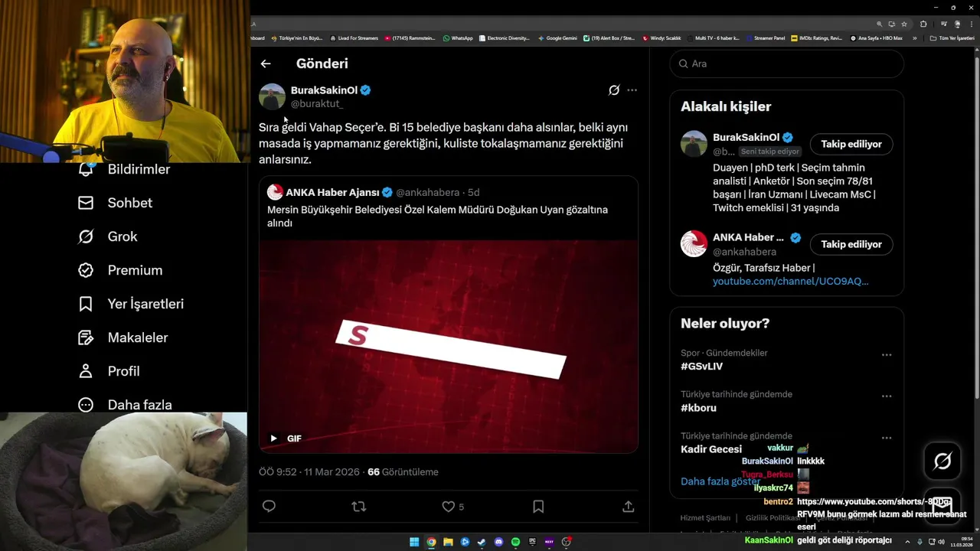Open more options for Kadir Gecesi trend
Viewport: 980px width, 551px height.
tap(887, 438)
